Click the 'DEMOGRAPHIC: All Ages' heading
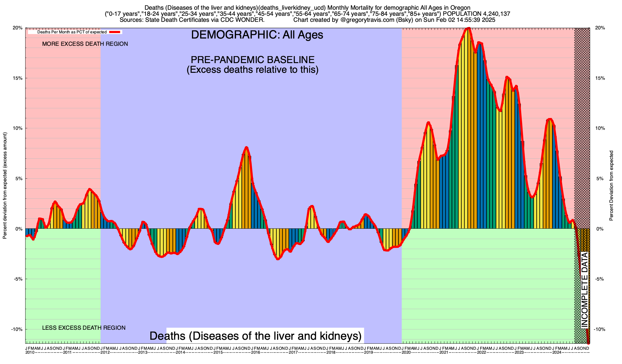This screenshot has width=622, height=364. coord(257,35)
